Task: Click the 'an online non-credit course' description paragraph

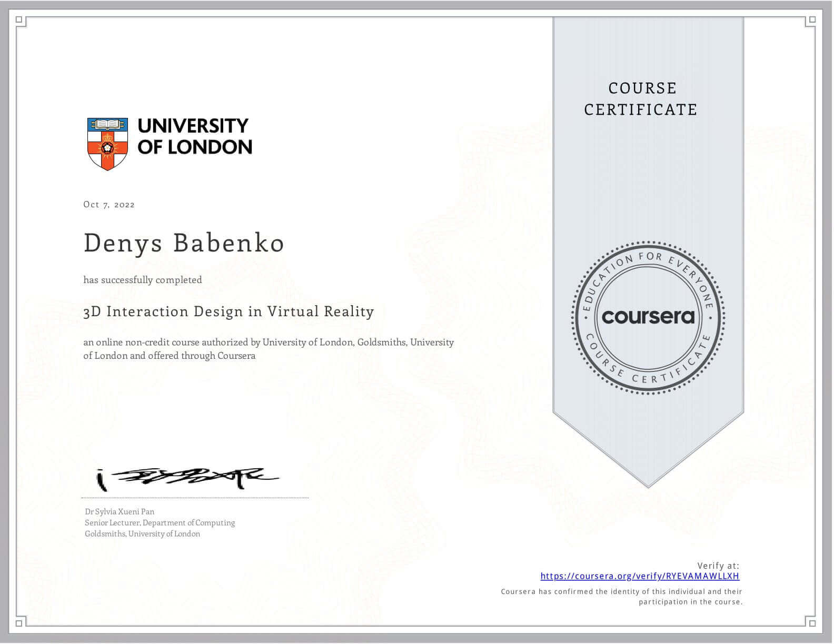Action: point(269,349)
